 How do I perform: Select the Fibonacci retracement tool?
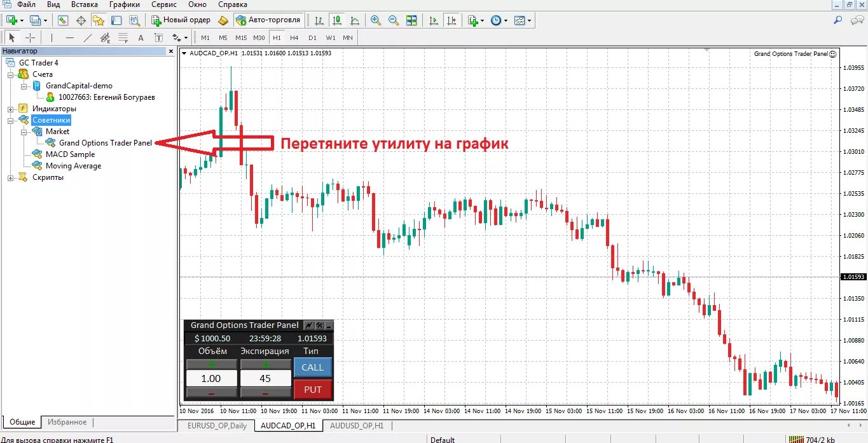pos(123,37)
